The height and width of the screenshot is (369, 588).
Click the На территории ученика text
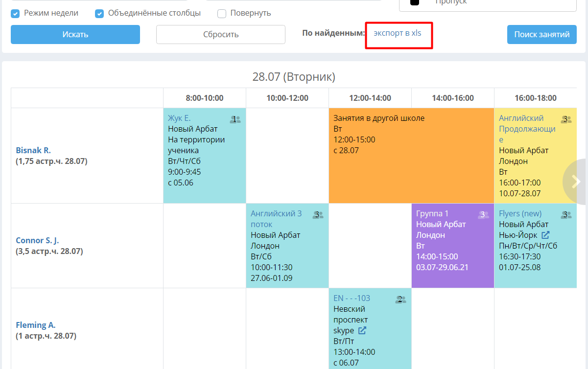click(x=196, y=145)
